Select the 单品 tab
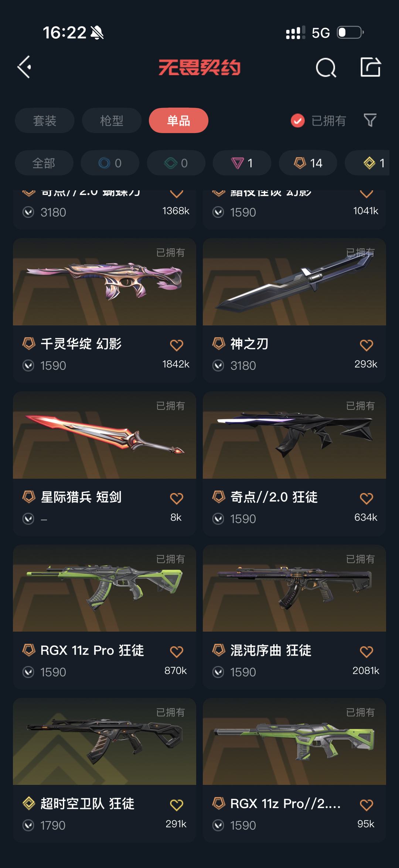Image resolution: width=399 pixels, height=868 pixels. pyautogui.click(x=178, y=121)
